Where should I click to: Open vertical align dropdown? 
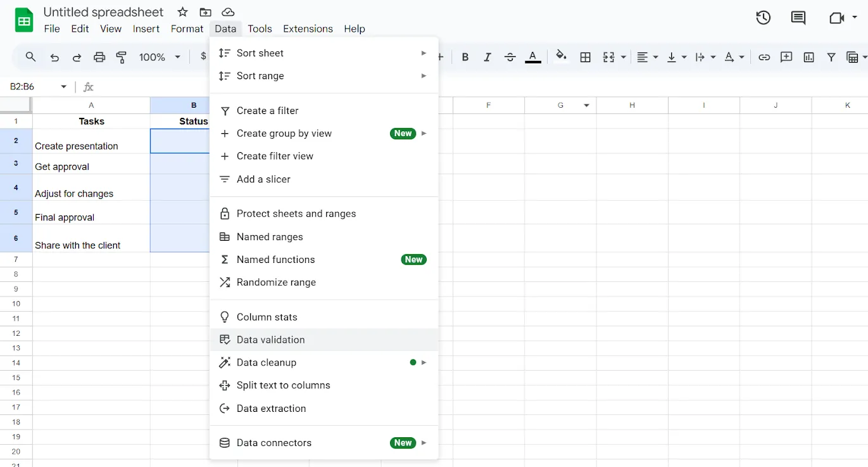pos(677,57)
